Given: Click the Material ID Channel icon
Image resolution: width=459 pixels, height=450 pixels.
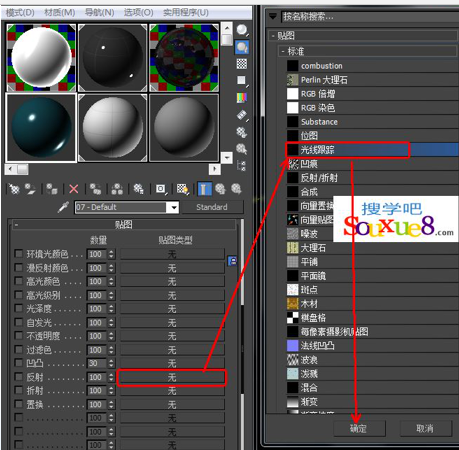Looking at the screenshot, I should pos(161,189).
